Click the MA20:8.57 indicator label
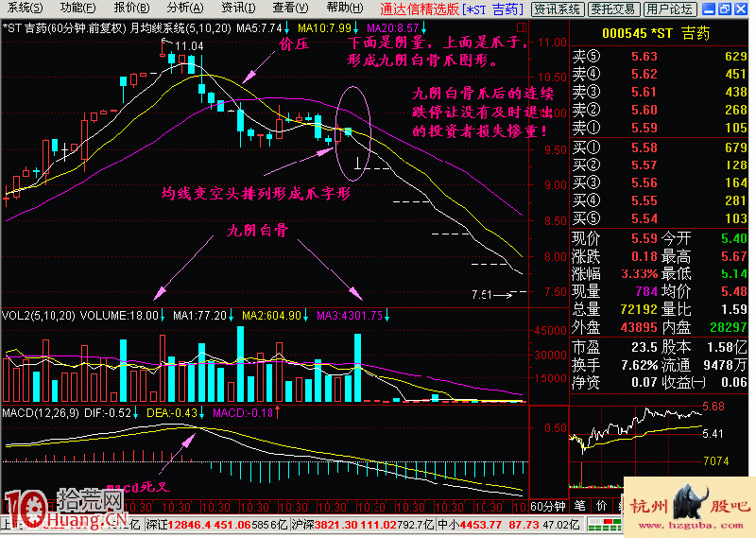 tap(392, 28)
